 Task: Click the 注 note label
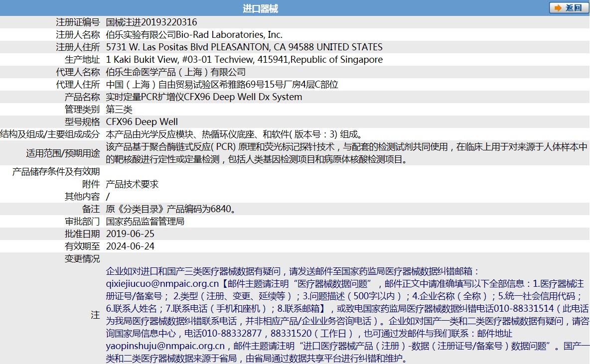(95, 315)
